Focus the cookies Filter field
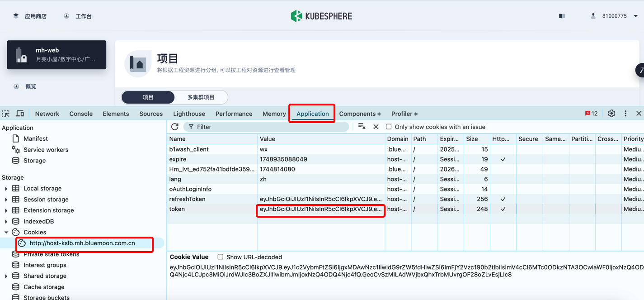Screen dimensions: 644x300 point(266,127)
